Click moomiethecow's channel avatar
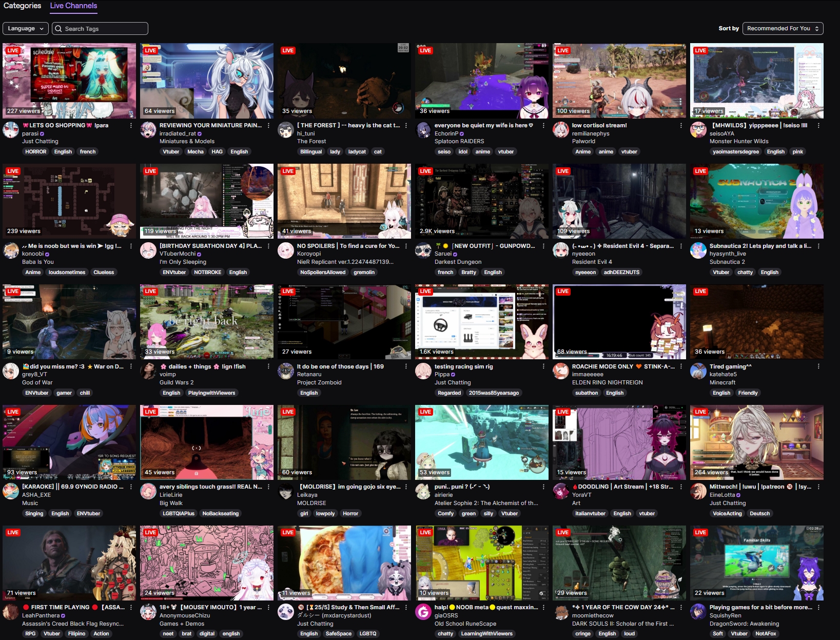840x640 pixels. point(561,612)
